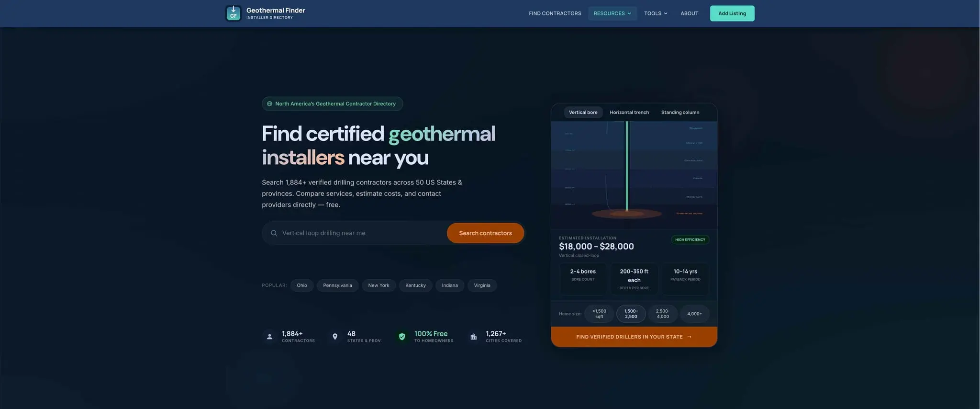The width and height of the screenshot is (980, 409).
Task: Select home size 2,500–4,000
Action: tap(663, 314)
